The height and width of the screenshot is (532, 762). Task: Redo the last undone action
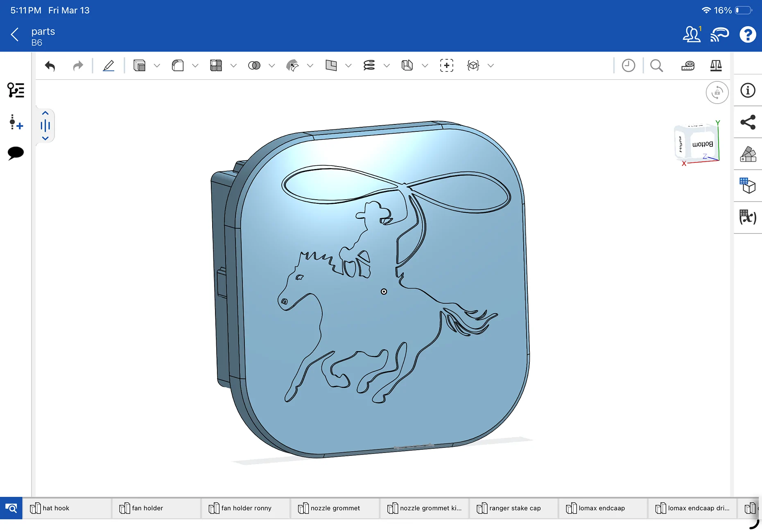(x=78, y=65)
